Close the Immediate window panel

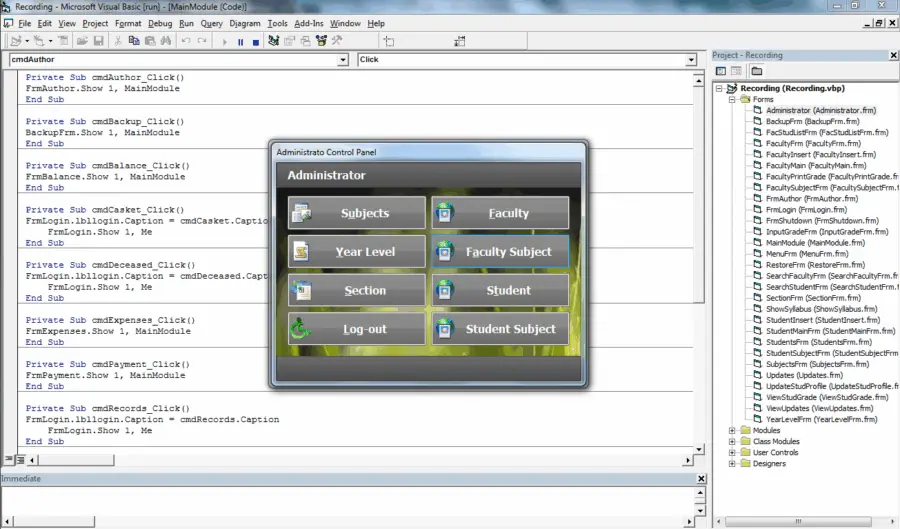pyautogui.click(x=701, y=479)
